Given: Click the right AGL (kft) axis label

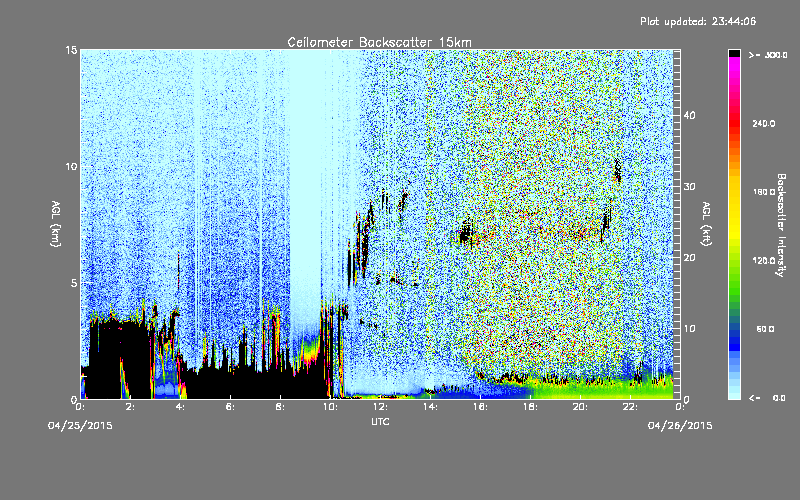Looking at the screenshot, I should (706, 223).
